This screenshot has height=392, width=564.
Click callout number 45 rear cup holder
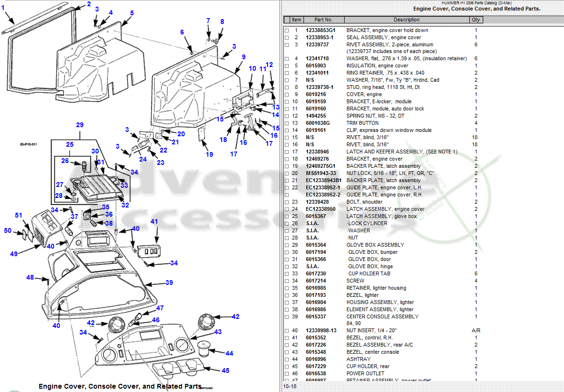point(226,371)
